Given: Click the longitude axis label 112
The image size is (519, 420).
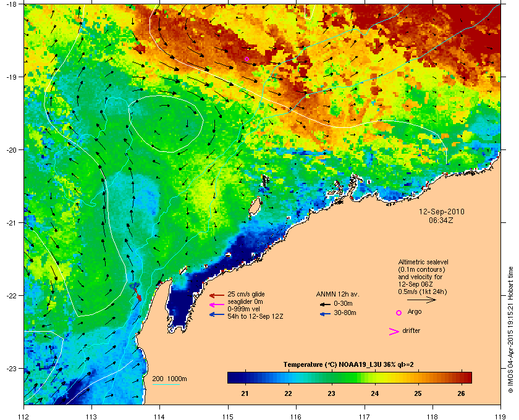Looking at the screenshot, I should 24,416.
